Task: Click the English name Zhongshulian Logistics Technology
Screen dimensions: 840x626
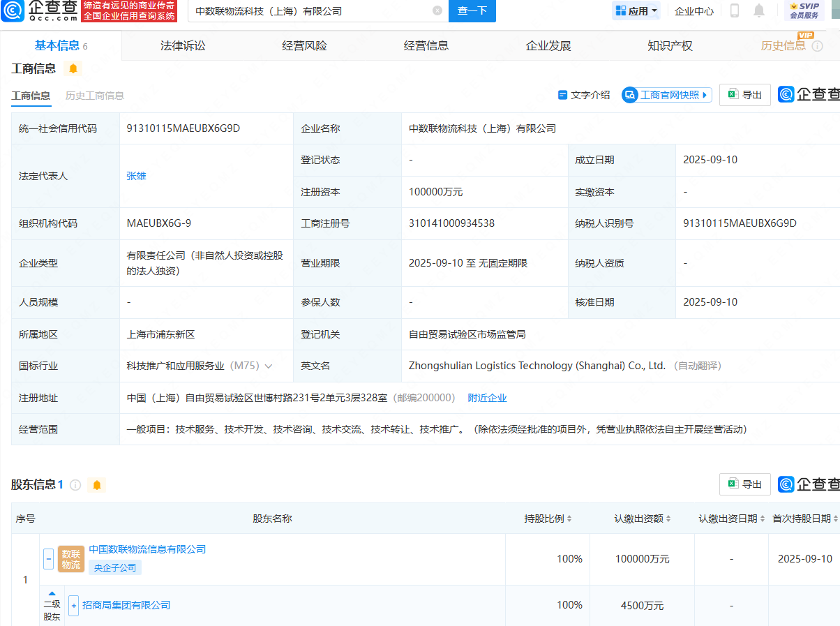Action: coord(537,366)
